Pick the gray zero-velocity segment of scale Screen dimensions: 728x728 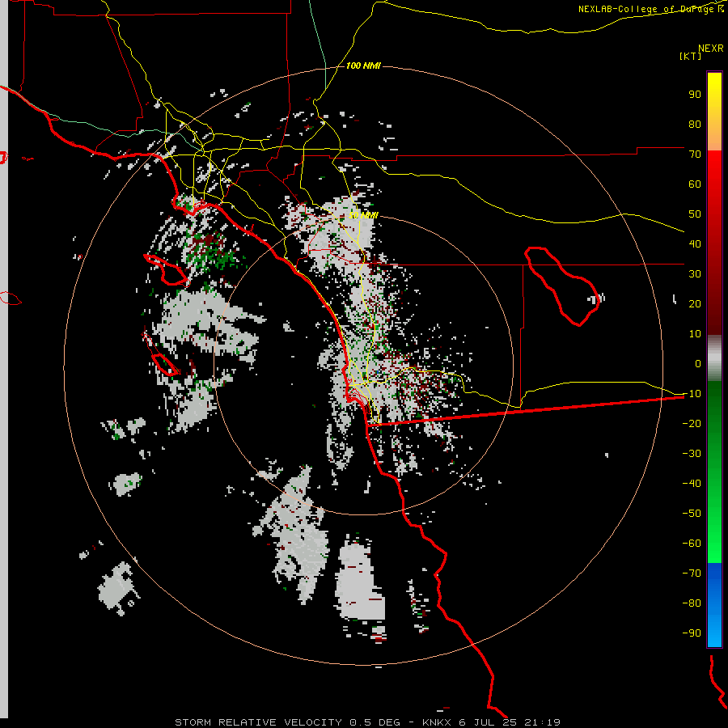pyautogui.click(x=714, y=358)
